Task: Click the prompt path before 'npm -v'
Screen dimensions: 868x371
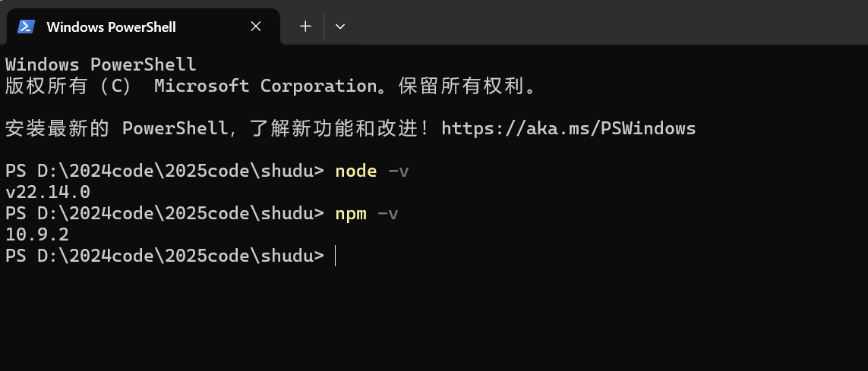Action: (x=164, y=214)
